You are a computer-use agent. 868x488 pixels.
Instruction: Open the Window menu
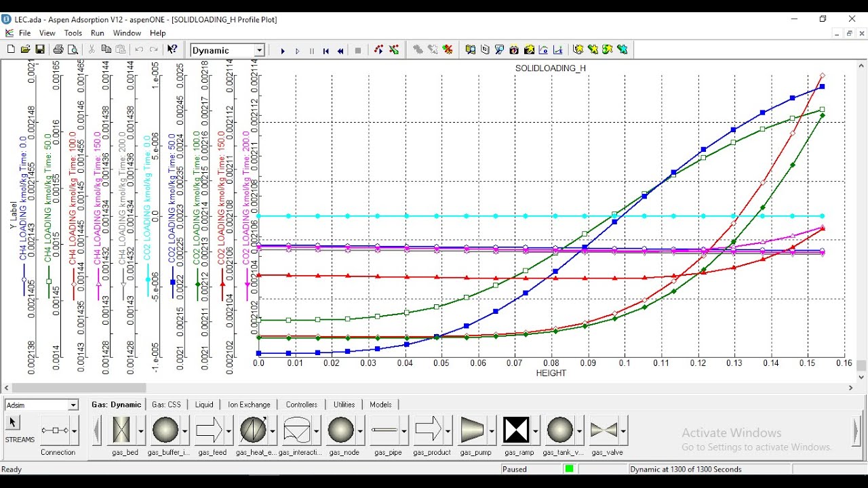coord(127,33)
